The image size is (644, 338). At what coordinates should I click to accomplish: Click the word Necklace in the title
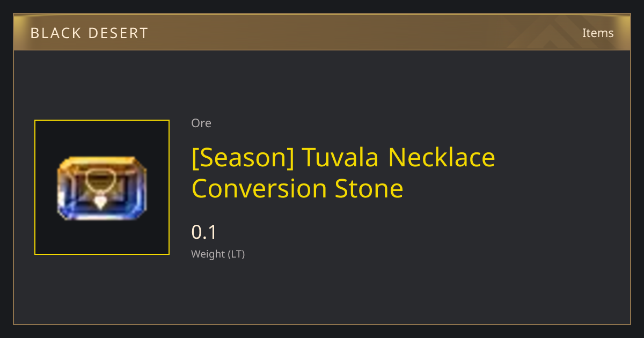[442, 157]
